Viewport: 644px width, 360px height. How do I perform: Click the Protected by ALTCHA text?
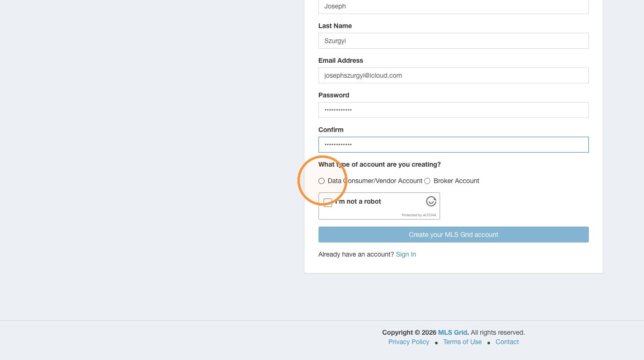click(419, 215)
